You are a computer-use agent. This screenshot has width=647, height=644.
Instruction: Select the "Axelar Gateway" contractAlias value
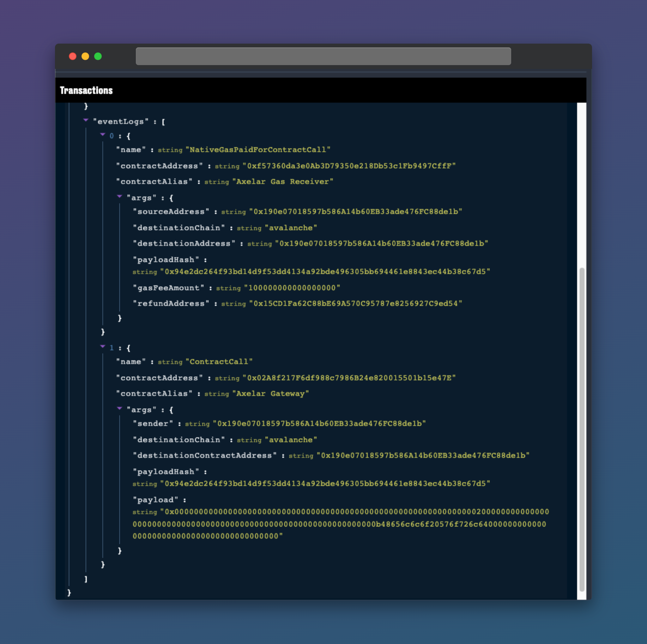(271, 394)
